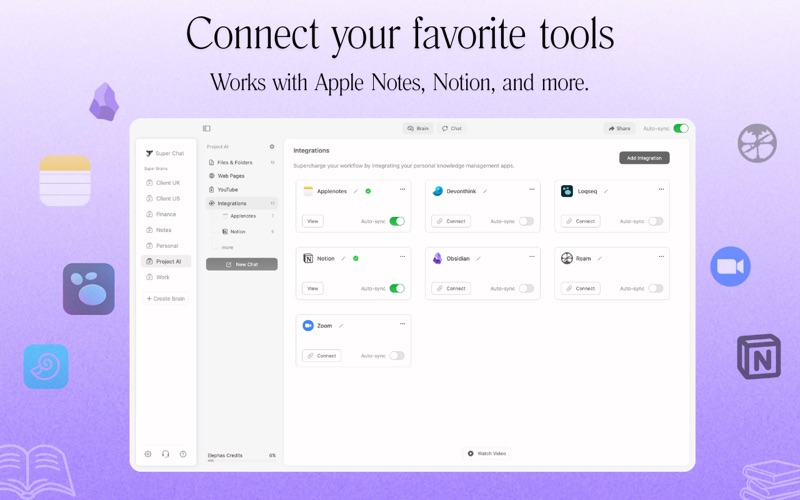Screen dimensions: 800x500
Task: Edit the Devonthink integration name pencil
Action: coord(485,191)
